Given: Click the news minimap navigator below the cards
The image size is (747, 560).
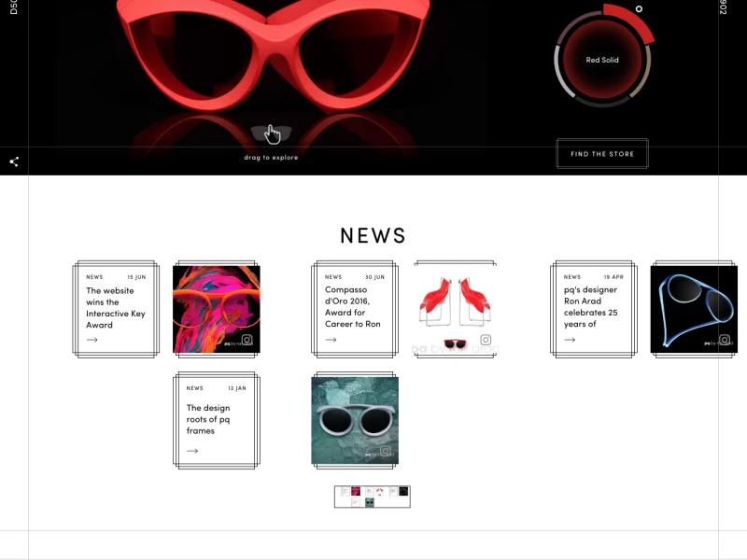Looking at the screenshot, I should point(372,497).
